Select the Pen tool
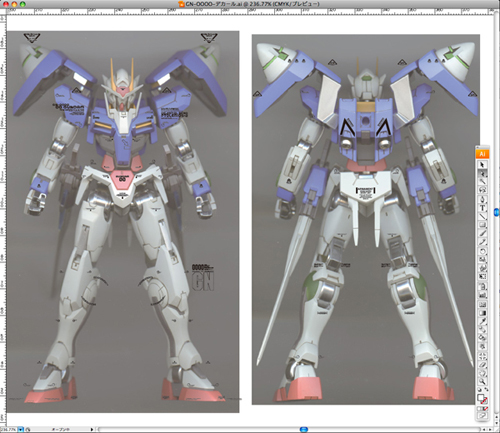The height and width of the screenshot is (433, 500). 482,199
